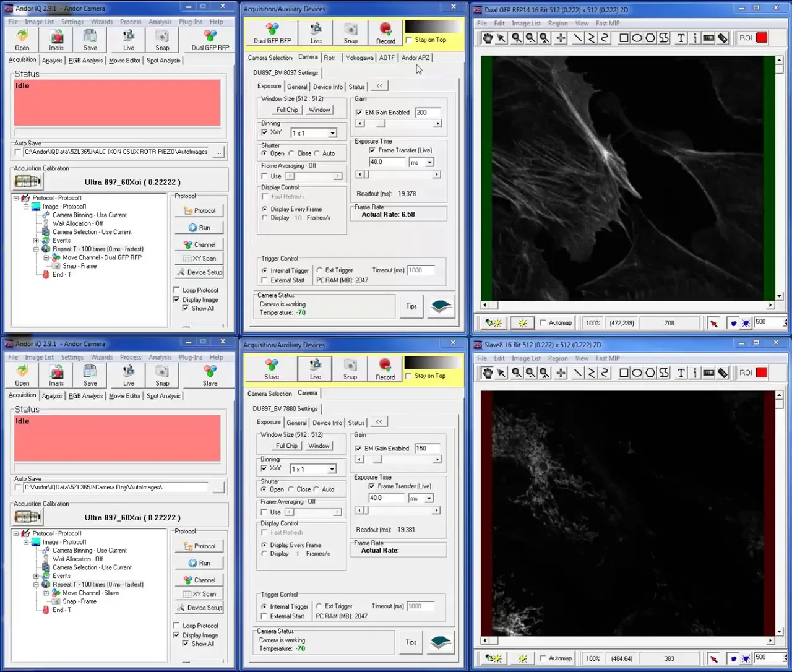Click Run button in top Andor iQ protocol panel

click(200, 228)
